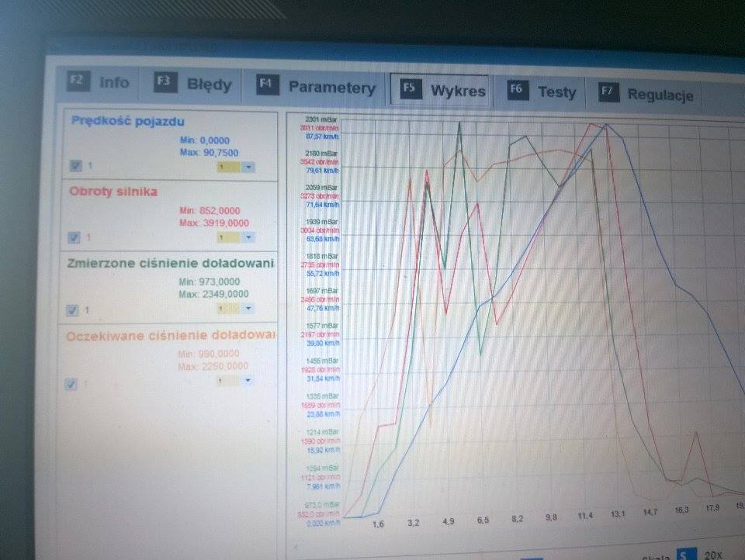
Task: Click the Max: 2349,0000 value
Action: [x=213, y=295]
